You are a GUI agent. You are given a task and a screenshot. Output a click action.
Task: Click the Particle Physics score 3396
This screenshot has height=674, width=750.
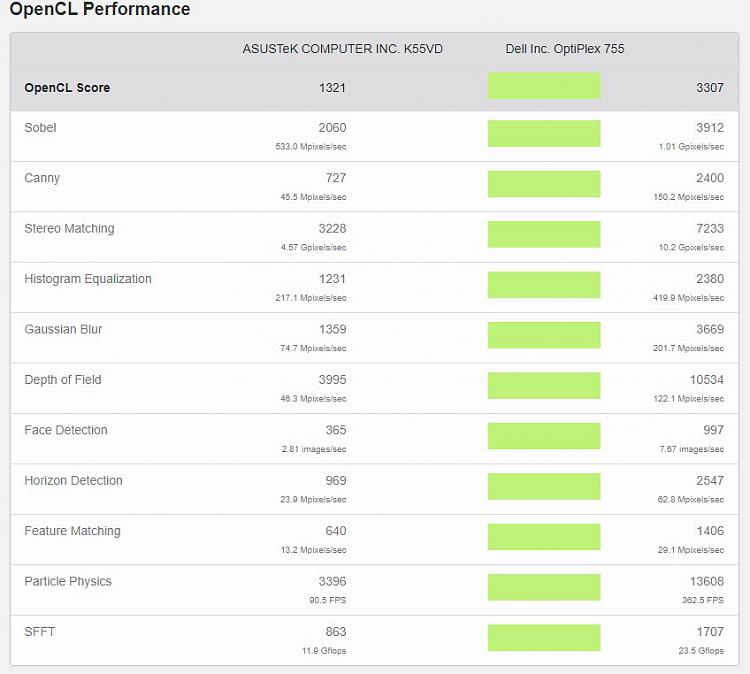[x=332, y=582]
